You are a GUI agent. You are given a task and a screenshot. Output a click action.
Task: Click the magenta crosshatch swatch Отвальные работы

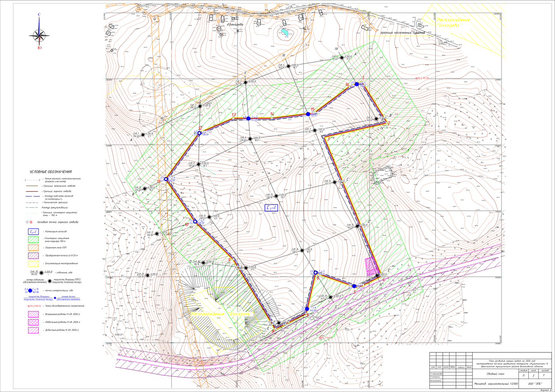pyautogui.click(x=33, y=322)
